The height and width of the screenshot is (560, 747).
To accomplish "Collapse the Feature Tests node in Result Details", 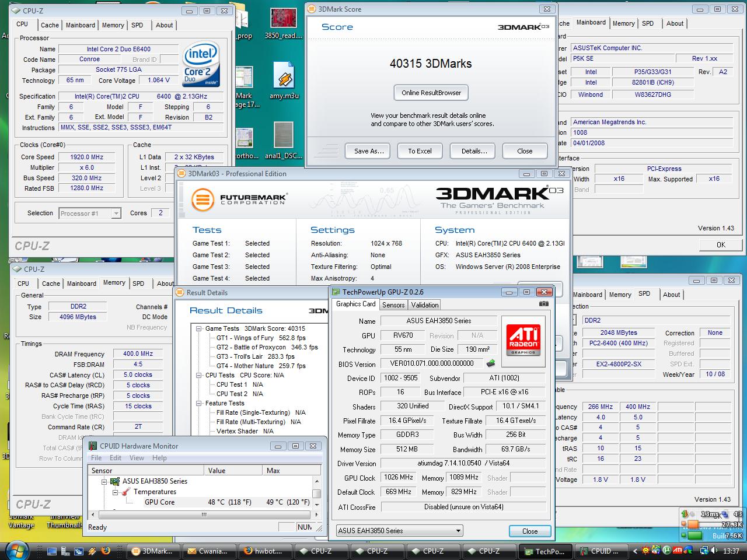I will 199,403.
